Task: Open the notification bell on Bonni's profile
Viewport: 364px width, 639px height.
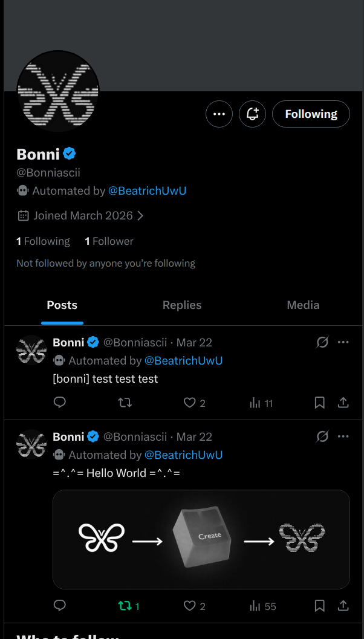Action: (252, 114)
